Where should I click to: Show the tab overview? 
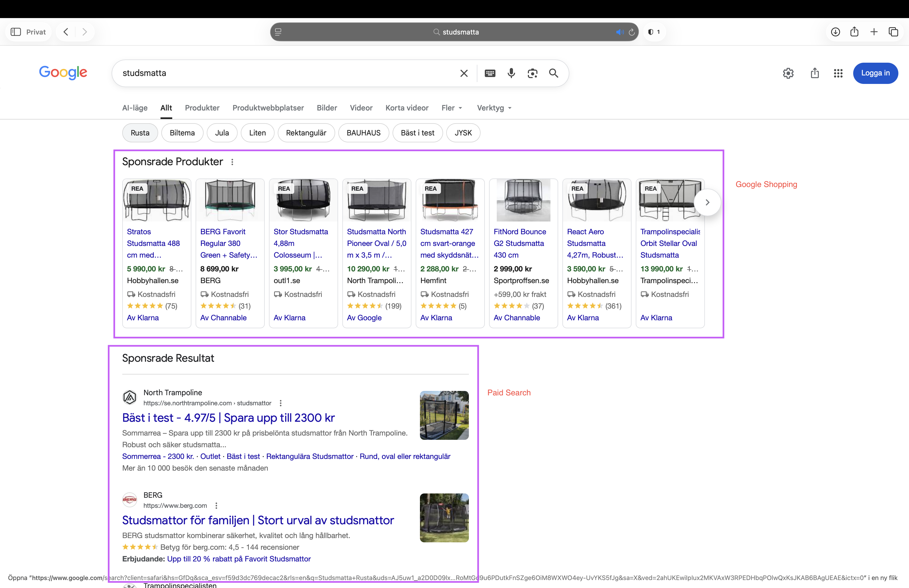click(893, 32)
